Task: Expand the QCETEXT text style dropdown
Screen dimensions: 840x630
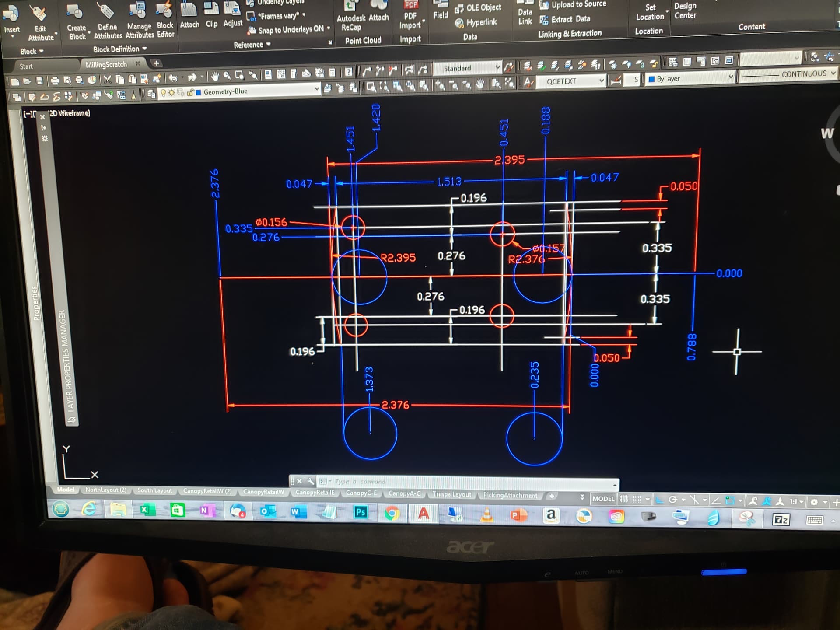Action: 602,80
